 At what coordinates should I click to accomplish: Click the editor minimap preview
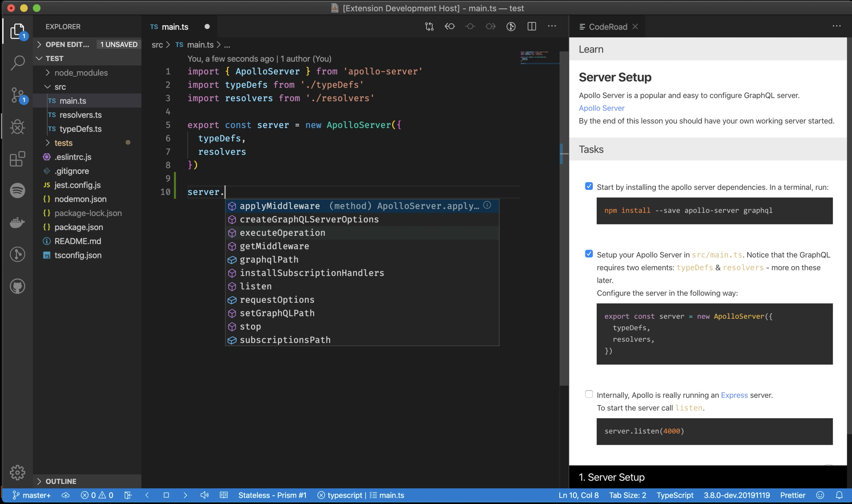[539, 57]
